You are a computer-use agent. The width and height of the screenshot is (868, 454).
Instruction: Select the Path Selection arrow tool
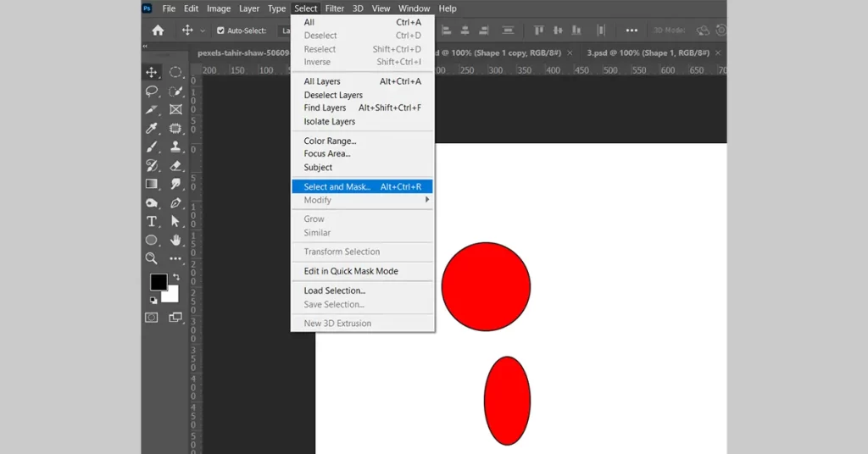[x=175, y=221]
